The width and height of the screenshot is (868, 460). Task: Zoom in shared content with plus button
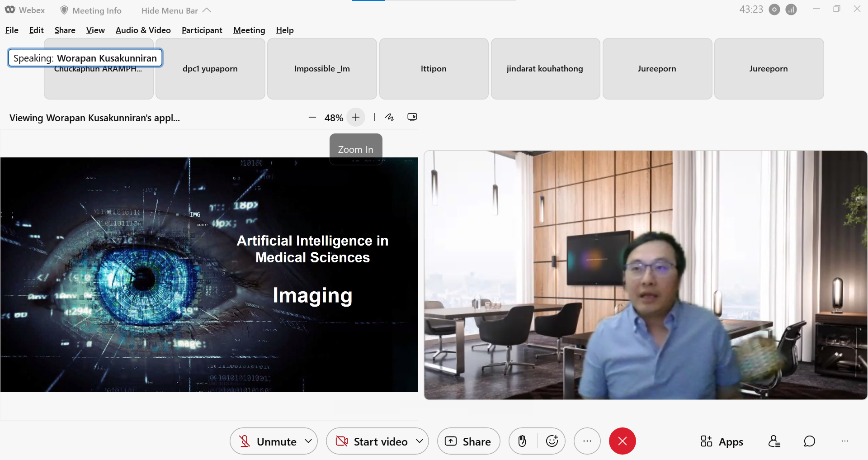coord(356,118)
